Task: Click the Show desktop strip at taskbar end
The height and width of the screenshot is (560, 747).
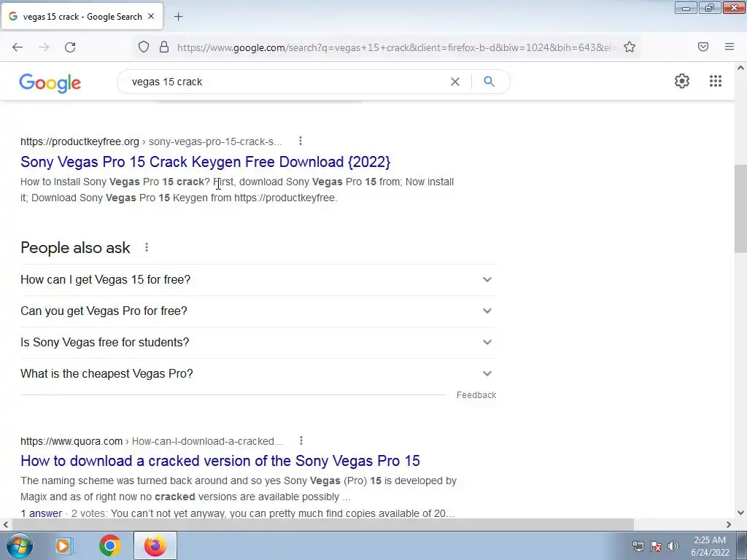Action: tap(742, 545)
